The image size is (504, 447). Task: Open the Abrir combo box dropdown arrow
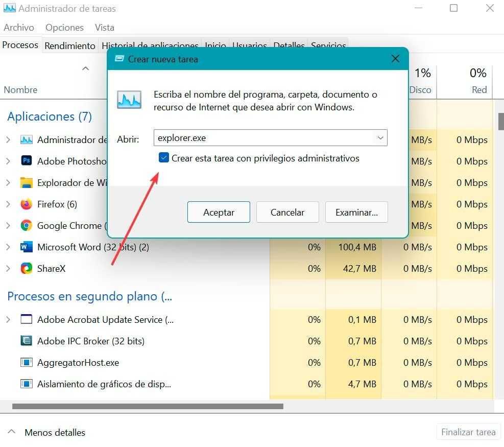click(380, 138)
